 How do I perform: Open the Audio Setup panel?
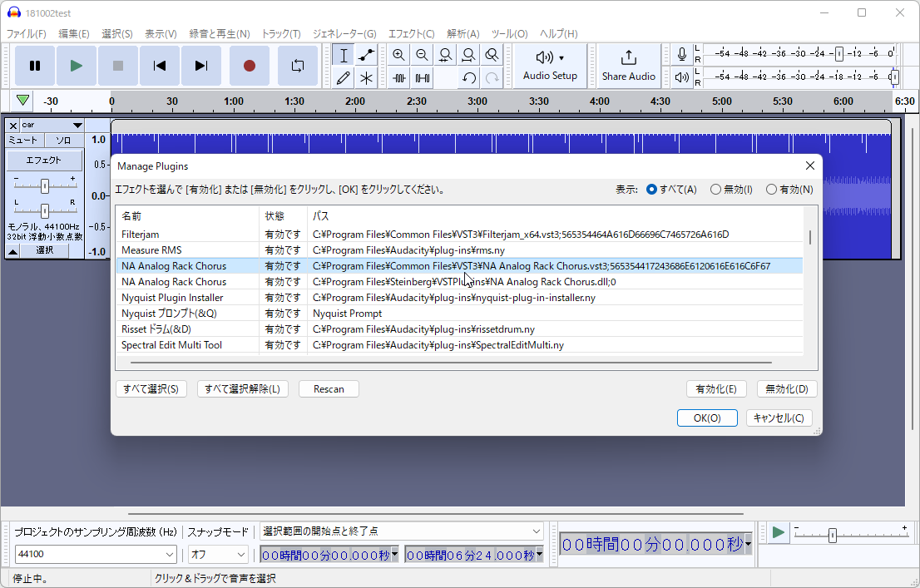click(549, 66)
